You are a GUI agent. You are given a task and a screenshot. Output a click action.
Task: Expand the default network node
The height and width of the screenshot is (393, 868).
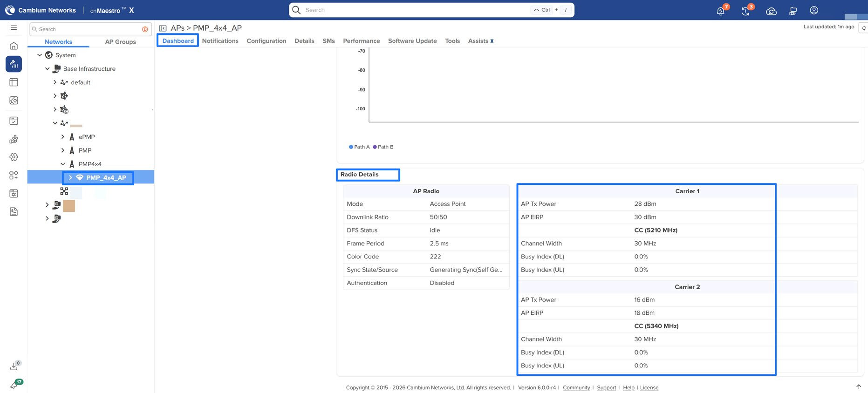(55, 82)
